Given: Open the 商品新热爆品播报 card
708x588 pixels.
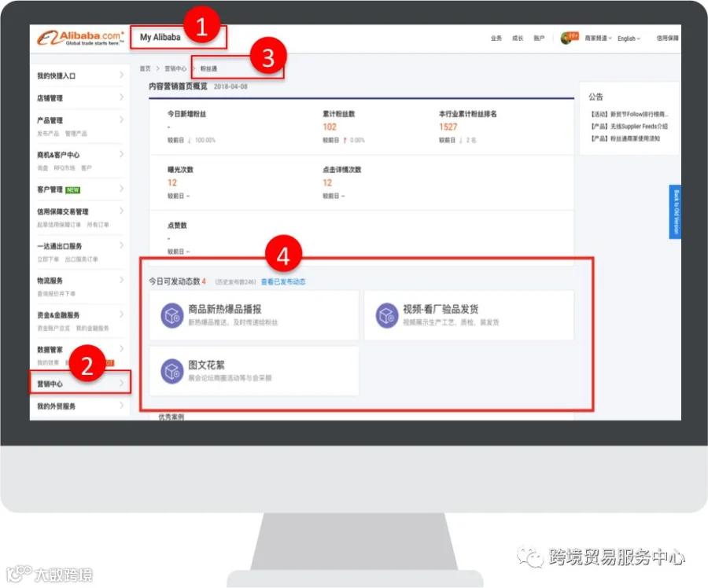Looking at the screenshot, I should click(x=254, y=315).
